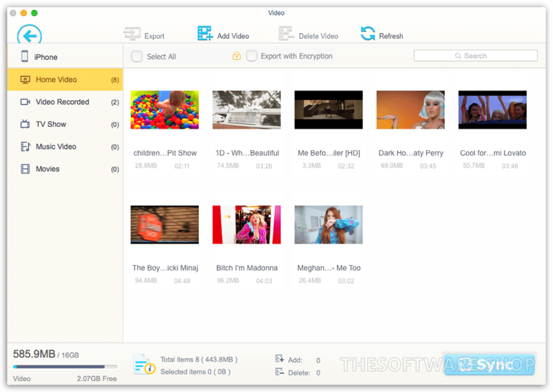Click the storage usage progress bar
Image resolution: width=553 pixels, height=392 pixels.
(65, 367)
